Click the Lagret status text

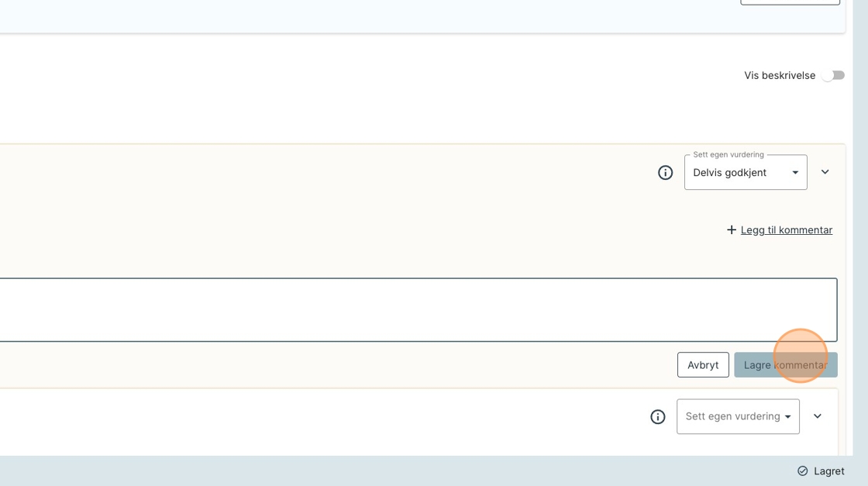click(x=829, y=471)
